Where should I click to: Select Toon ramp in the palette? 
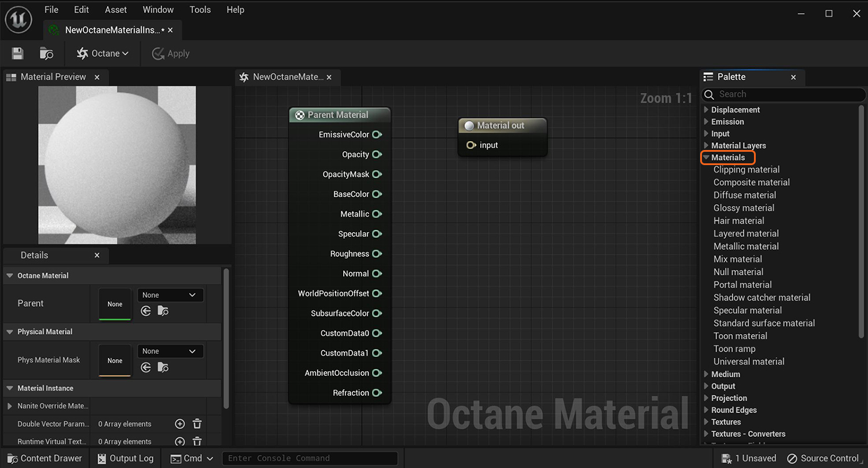coord(734,349)
